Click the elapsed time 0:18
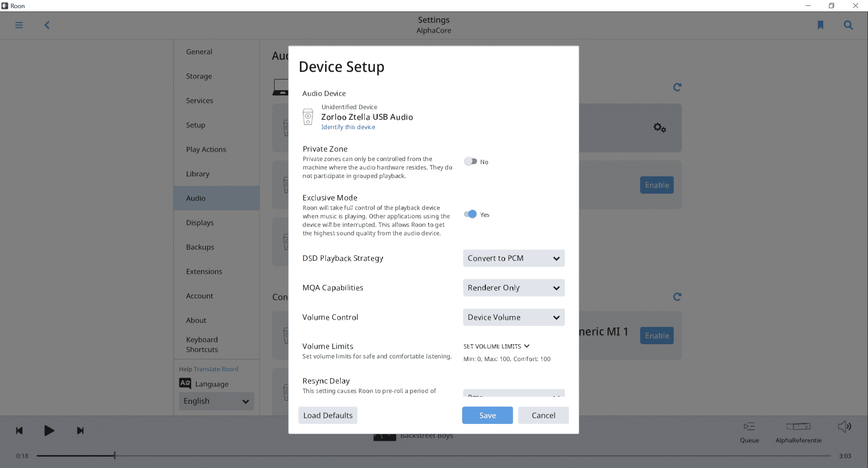Screen dimensions: 868x468 22,456
